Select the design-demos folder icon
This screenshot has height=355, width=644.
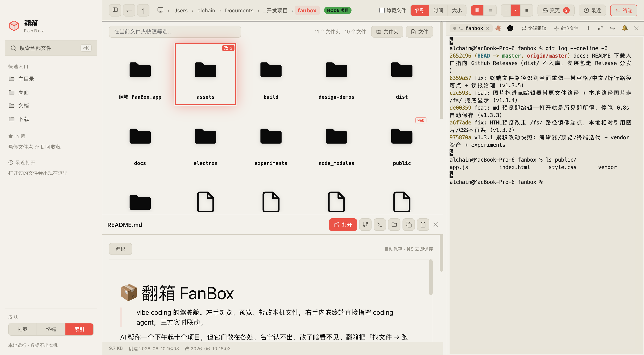click(x=336, y=70)
